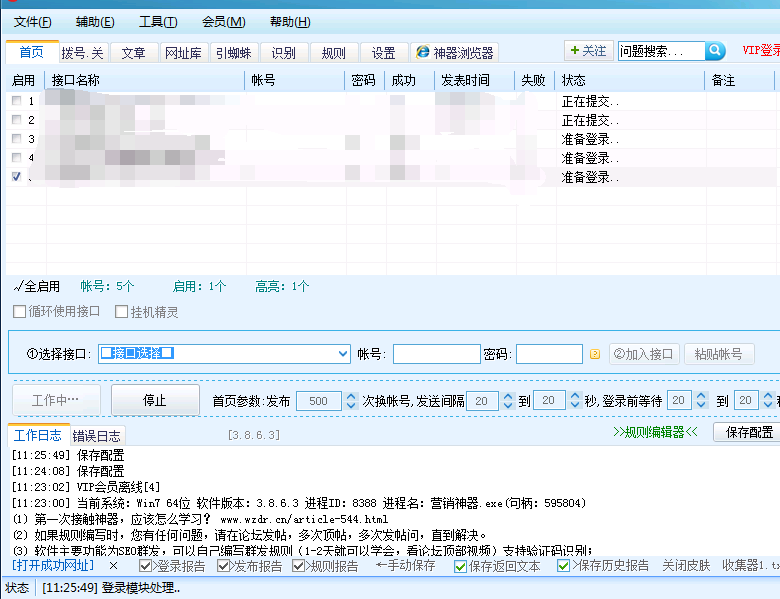Uncheck the checkbox in the fifth row
Viewport: 780px width, 599px height.
click(16, 177)
